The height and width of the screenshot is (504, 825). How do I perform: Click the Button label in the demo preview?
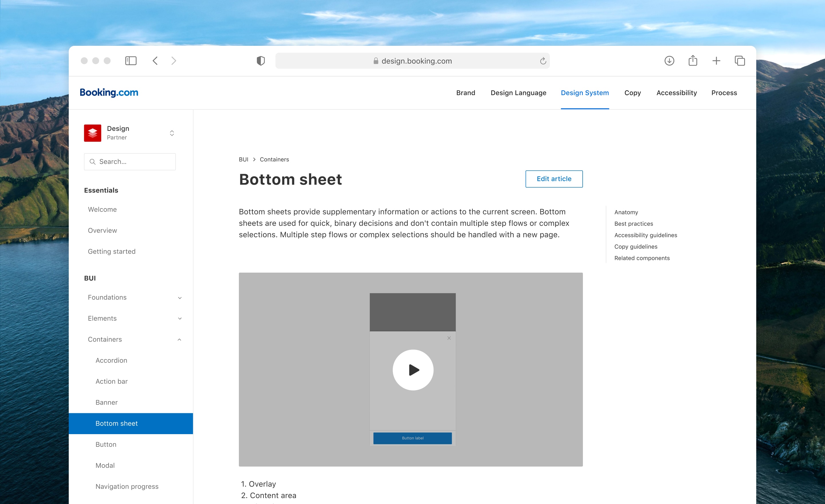412,438
